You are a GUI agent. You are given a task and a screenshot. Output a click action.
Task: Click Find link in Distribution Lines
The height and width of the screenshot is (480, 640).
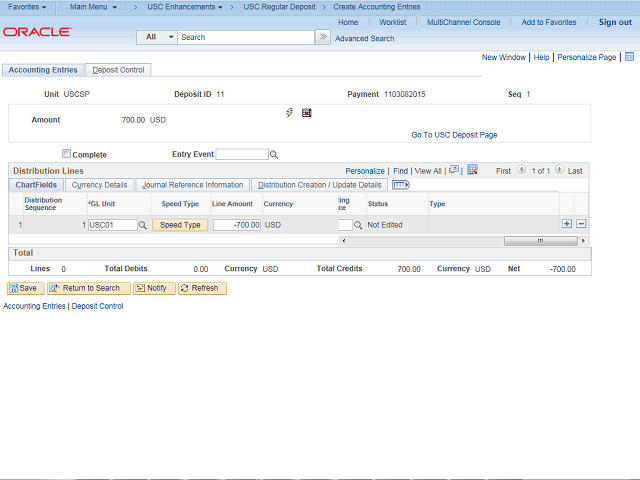click(x=400, y=171)
